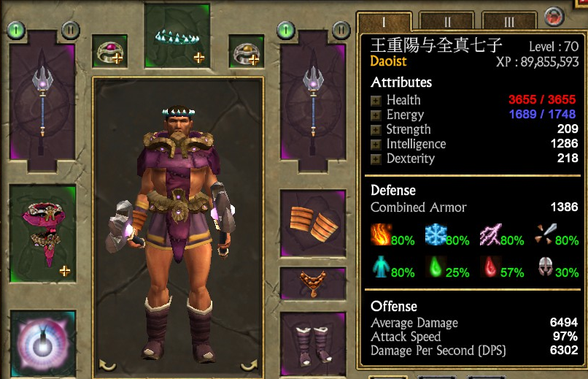Click the gold-gem ring slot
The width and height of the screenshot is (588, 379).
(x=246, y=51)
